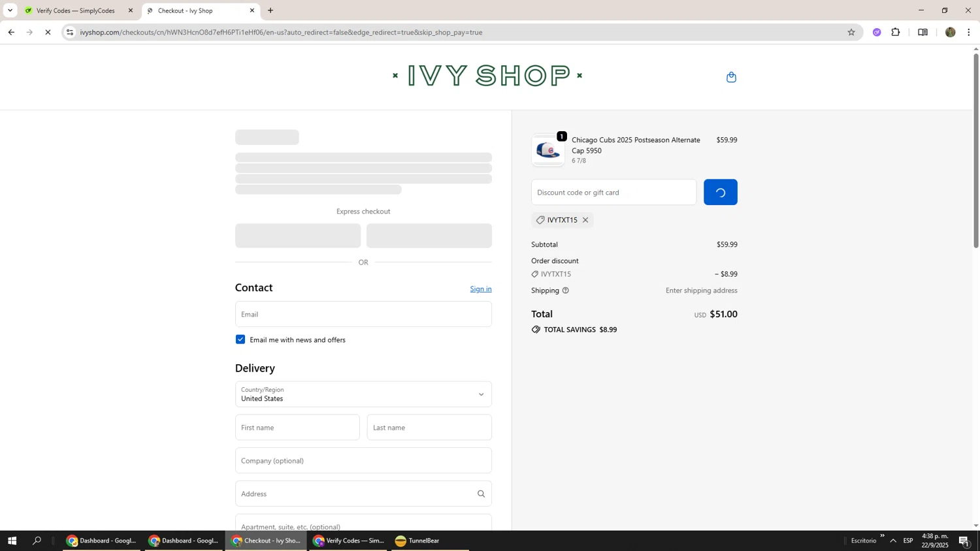Expand the Escritorio toolbar chevron
The image size is (980, 551).
(x=882, y=536)
